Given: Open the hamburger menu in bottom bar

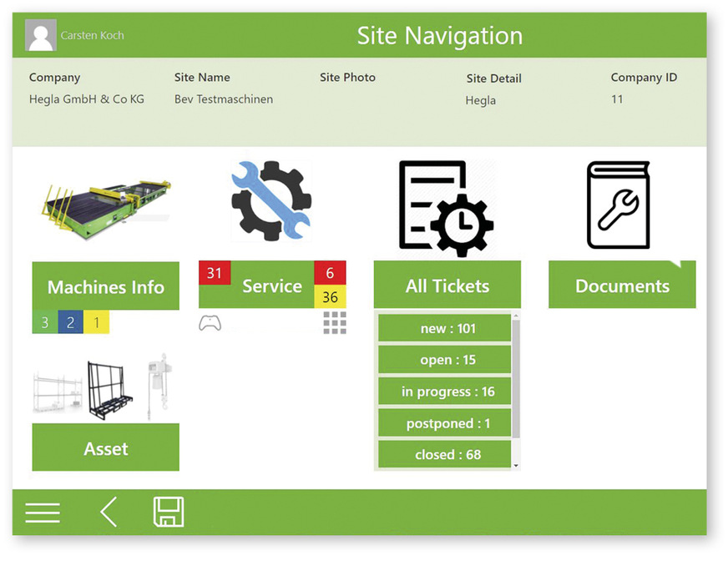Looking at the screenshot, I should (x=43, y=513).
